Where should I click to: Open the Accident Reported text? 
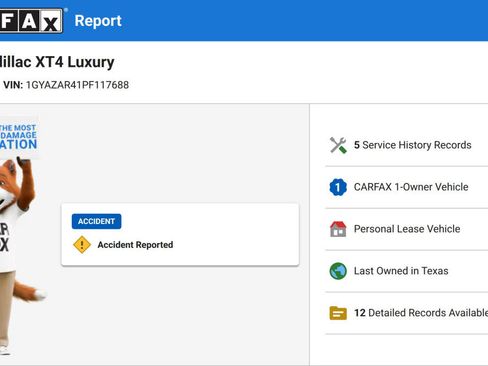point(135,245)
